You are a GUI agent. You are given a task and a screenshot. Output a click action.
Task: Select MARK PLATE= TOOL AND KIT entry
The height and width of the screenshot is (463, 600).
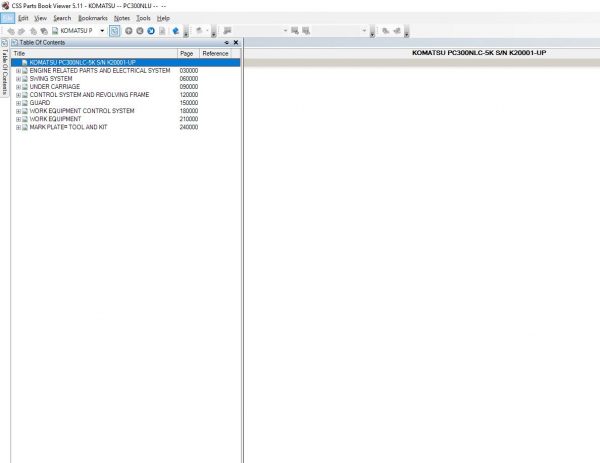[x=68, y=127]
